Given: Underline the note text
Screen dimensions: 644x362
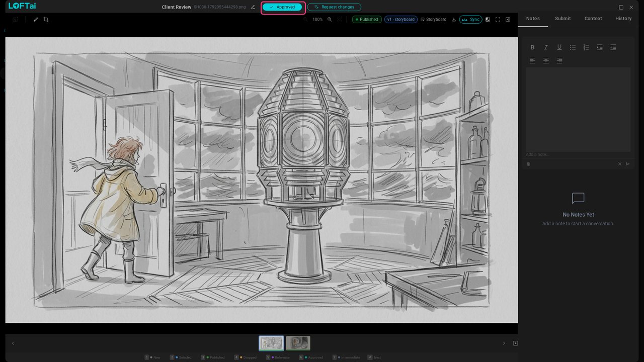Looking at the screenshot, I should (559, 47).
